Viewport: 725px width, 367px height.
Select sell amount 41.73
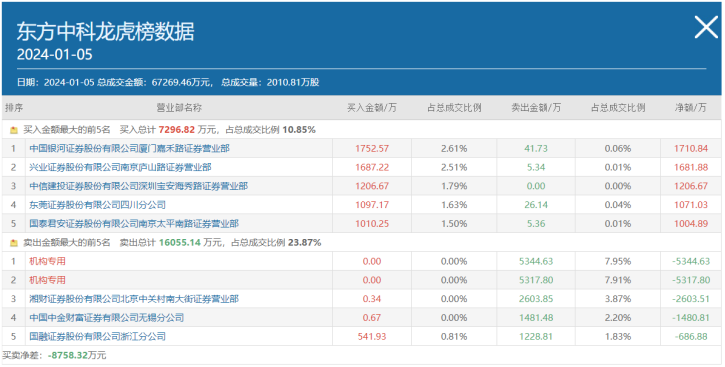(536, 148)
